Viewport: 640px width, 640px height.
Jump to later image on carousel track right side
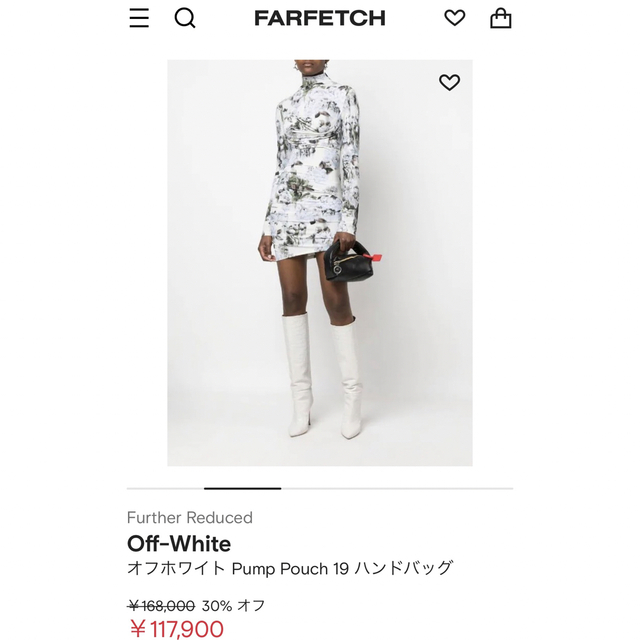tap(397, 488)
